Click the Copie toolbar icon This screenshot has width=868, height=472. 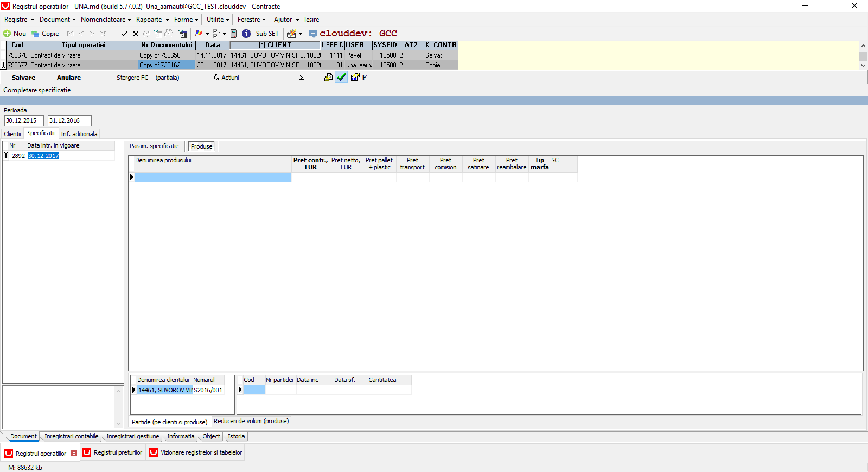coord(35,34)
